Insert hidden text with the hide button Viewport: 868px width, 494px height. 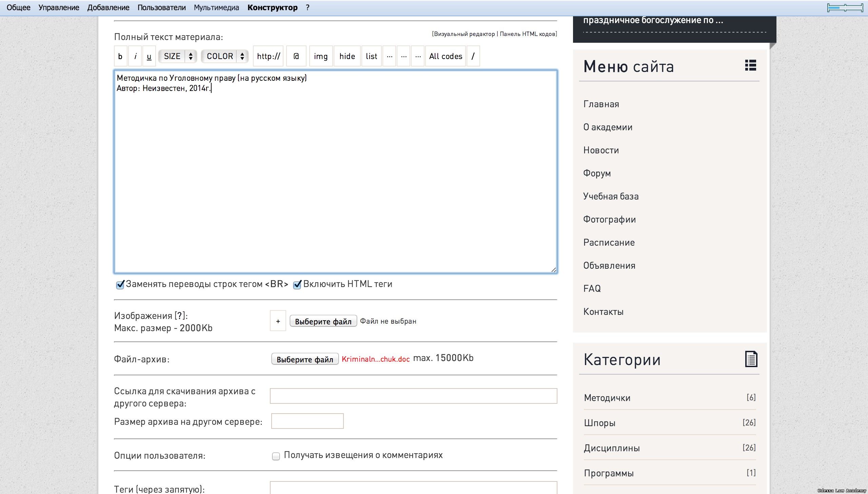pos(347,56)
